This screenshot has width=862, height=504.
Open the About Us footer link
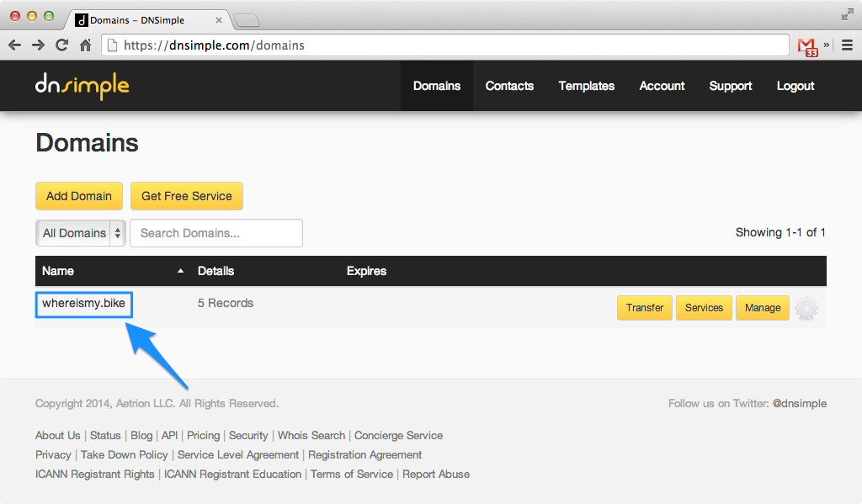[x=58, y=435]
